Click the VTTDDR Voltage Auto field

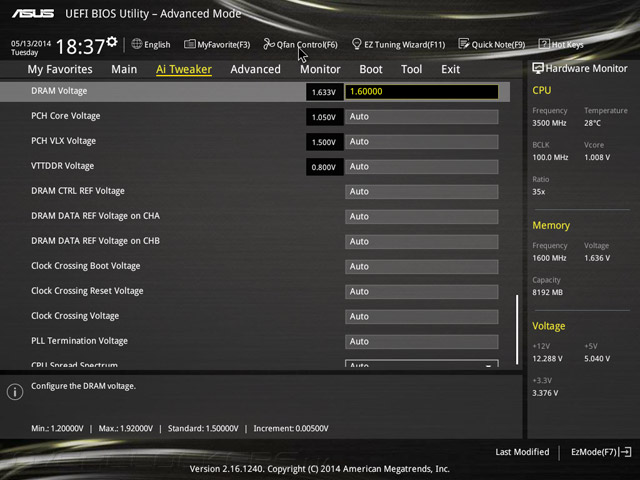pos(422,167)
